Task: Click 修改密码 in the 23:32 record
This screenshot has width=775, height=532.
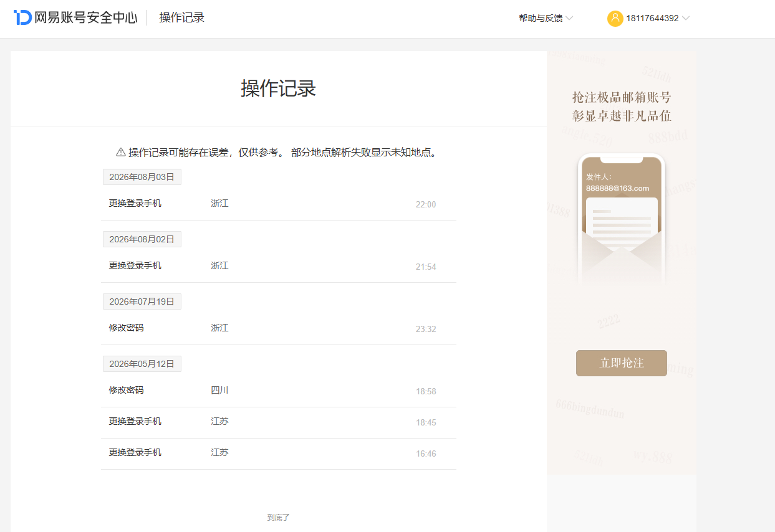Action: (x=127, y=328)
